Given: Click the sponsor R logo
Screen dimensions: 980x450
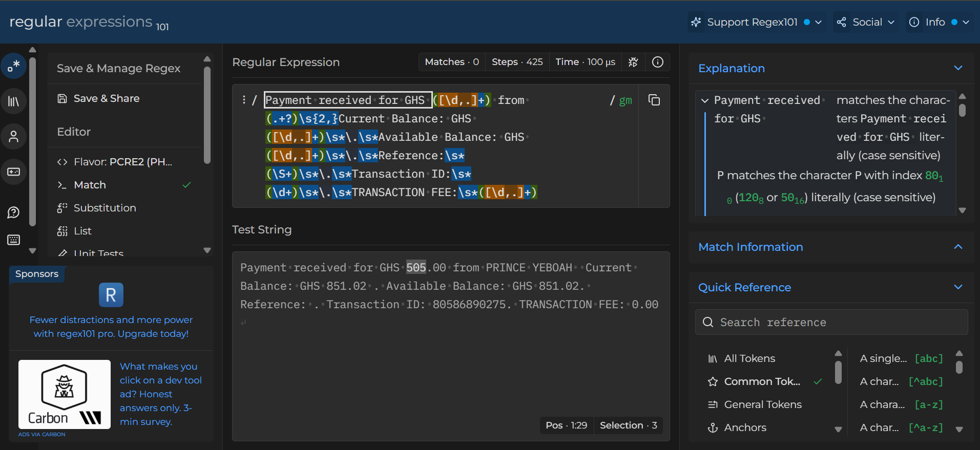Looking at the screenshot, I should (x=111, y=295).
